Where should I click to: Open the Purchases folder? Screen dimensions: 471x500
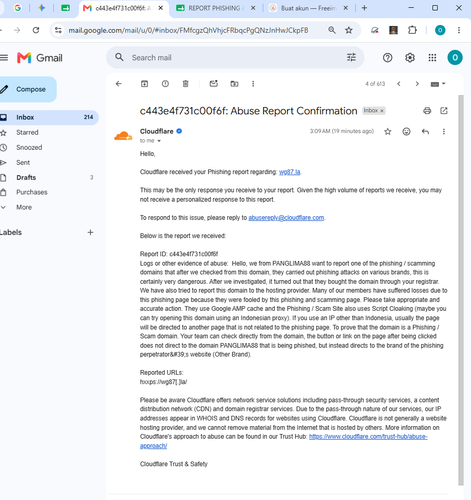coord(32,192)
